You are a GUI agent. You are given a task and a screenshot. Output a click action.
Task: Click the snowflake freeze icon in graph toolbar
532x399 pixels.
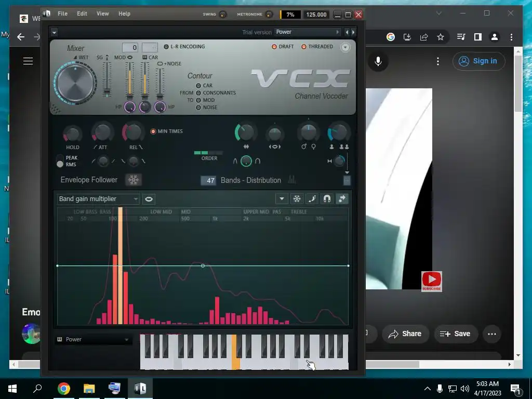(297, 199)
